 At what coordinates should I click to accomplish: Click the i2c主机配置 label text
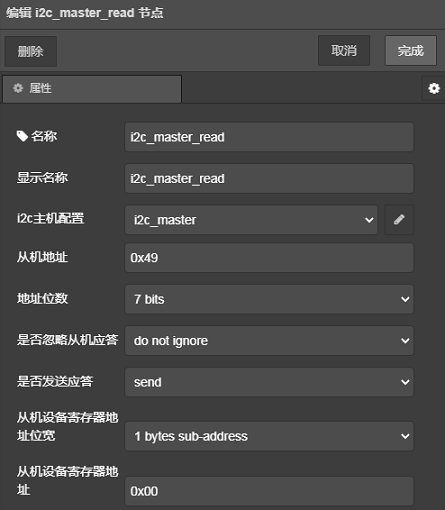point(50,218)
